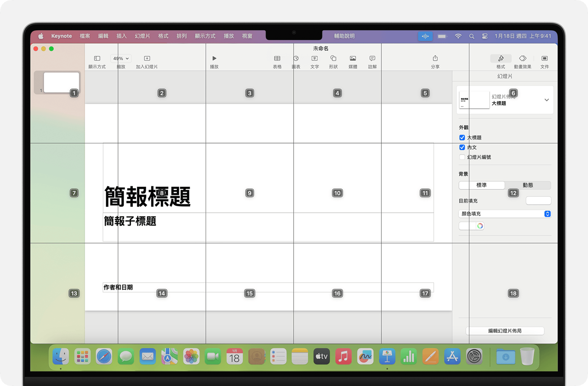Select the 簡報子標題 subtitle text
This screenshot has width=588, height=386.
(x=130, y=221)
